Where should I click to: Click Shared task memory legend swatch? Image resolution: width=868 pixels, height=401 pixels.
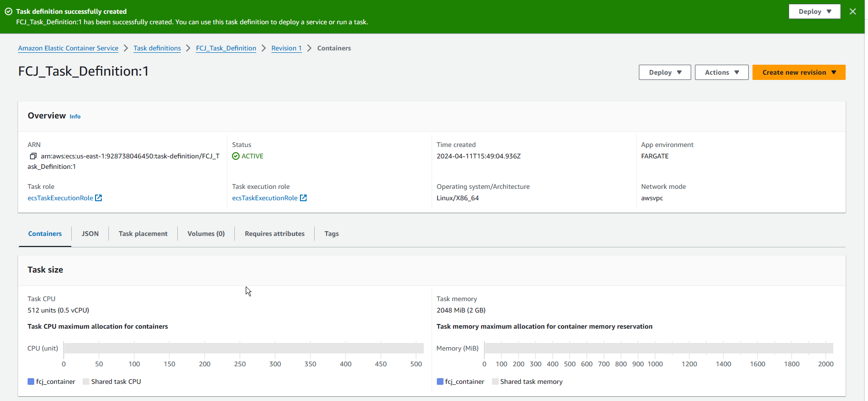point(495,381)
